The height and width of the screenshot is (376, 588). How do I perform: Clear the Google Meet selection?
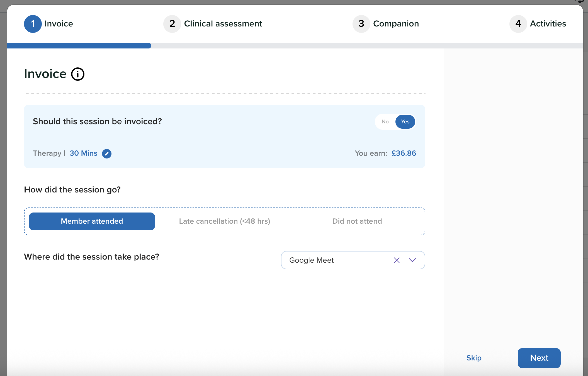(397, 260)
